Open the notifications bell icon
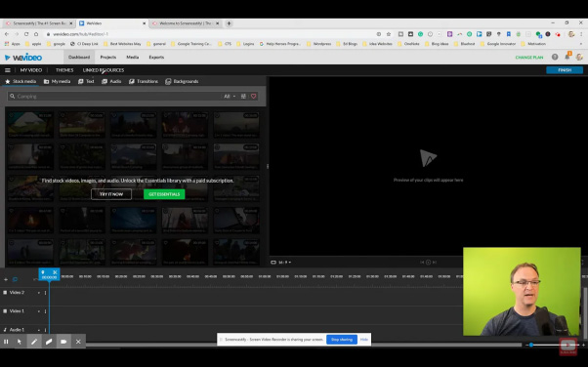588x368 pixels. pyautogui.click(x=567, y=57)
